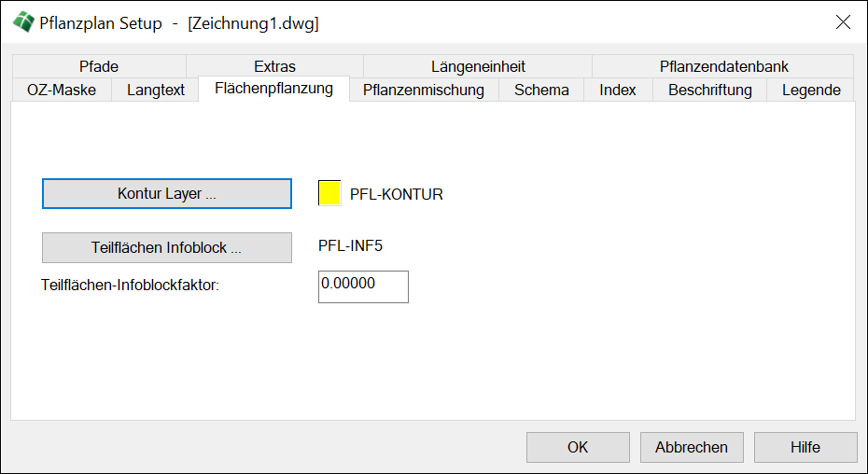Open the Beschriftung tab

(x=710, y=90)
